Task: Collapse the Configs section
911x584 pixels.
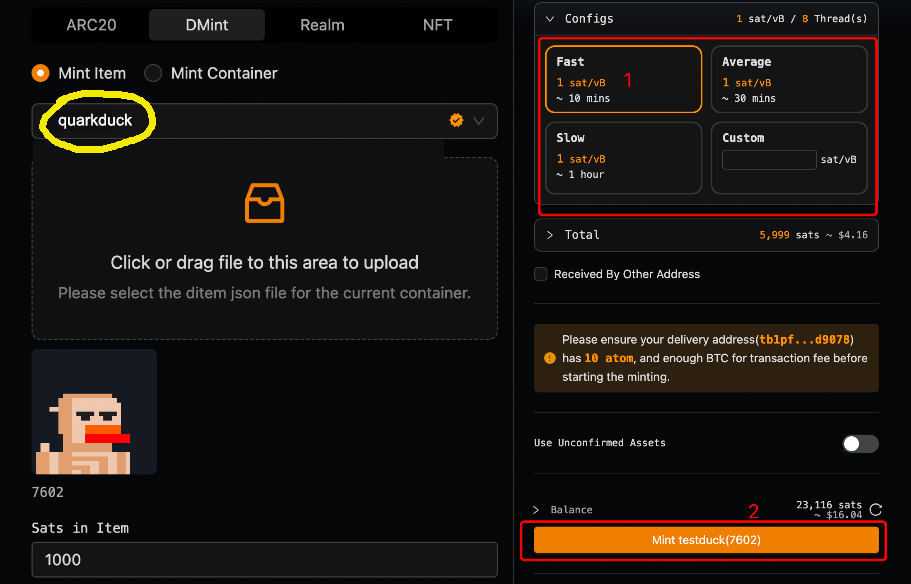Action: (550, 18)
